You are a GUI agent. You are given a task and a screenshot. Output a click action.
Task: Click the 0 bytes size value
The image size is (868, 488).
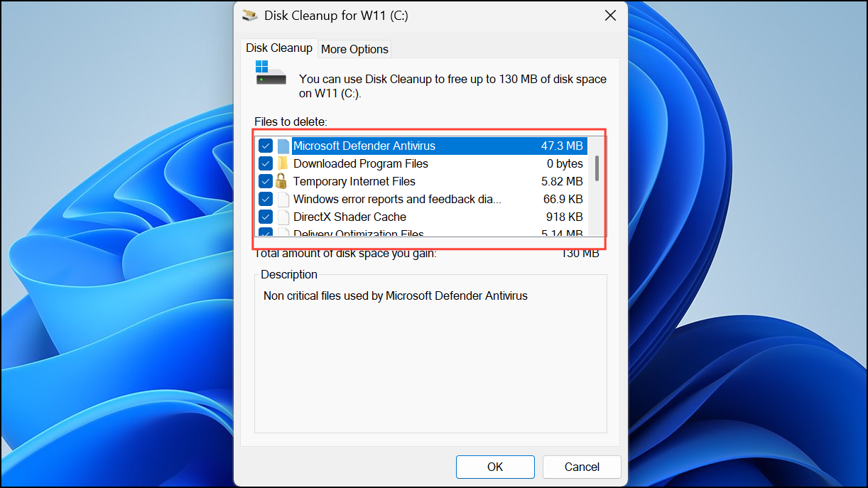(x=565, y=163)
